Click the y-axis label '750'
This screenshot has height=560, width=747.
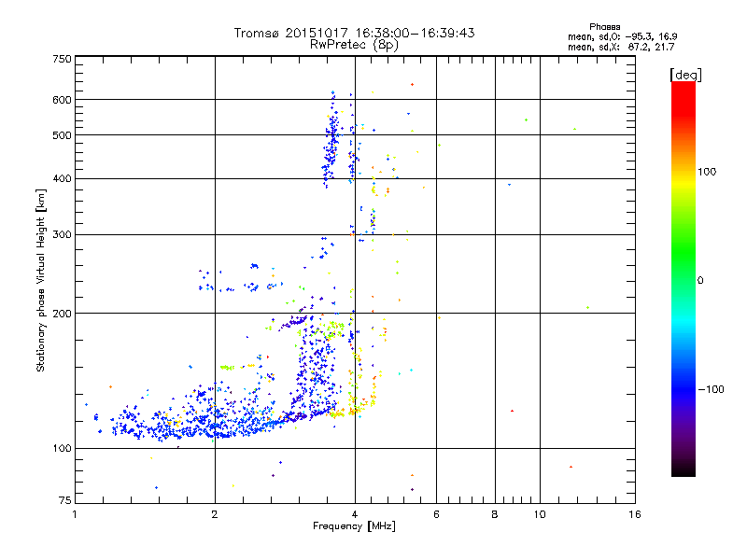pyautogui.click(x=62, y=59)
